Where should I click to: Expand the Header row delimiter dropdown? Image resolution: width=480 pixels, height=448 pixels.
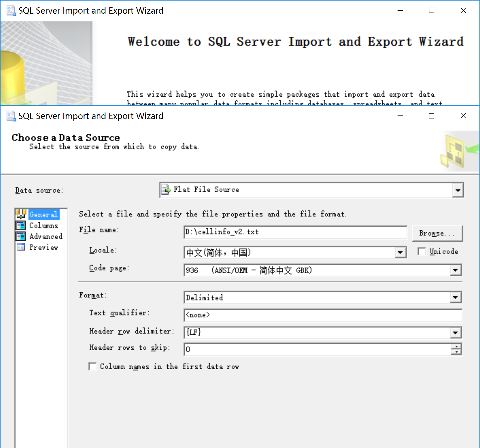(456, 333)
